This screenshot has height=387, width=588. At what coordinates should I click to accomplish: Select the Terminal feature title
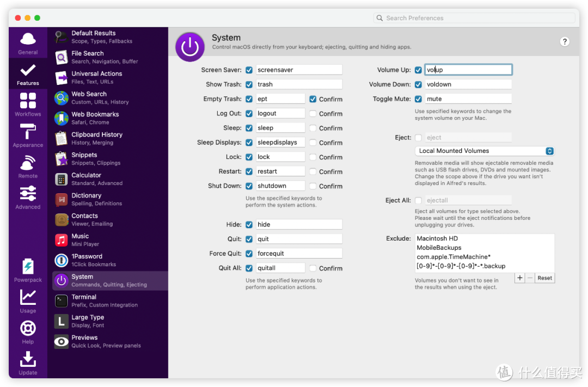click(84, 297)
